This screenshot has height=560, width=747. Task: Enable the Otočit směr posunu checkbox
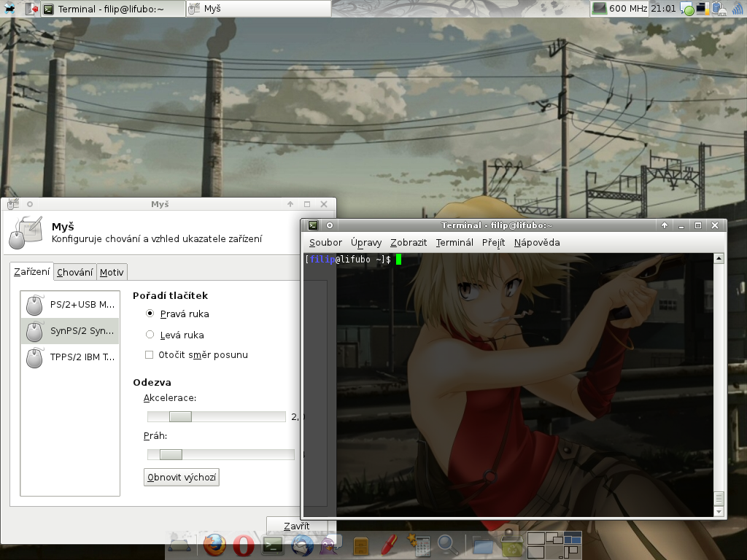coord(149,355)
